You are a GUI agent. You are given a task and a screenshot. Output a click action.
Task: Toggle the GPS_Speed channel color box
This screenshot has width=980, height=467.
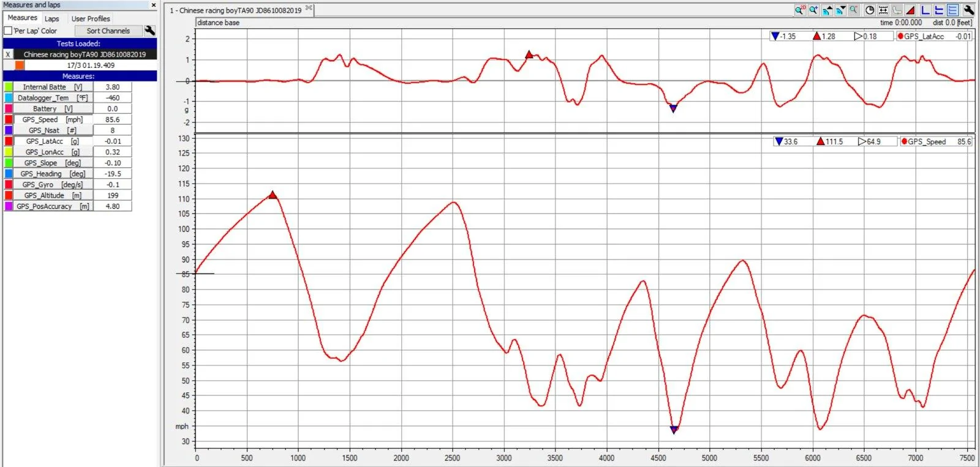tap(8, 119)
